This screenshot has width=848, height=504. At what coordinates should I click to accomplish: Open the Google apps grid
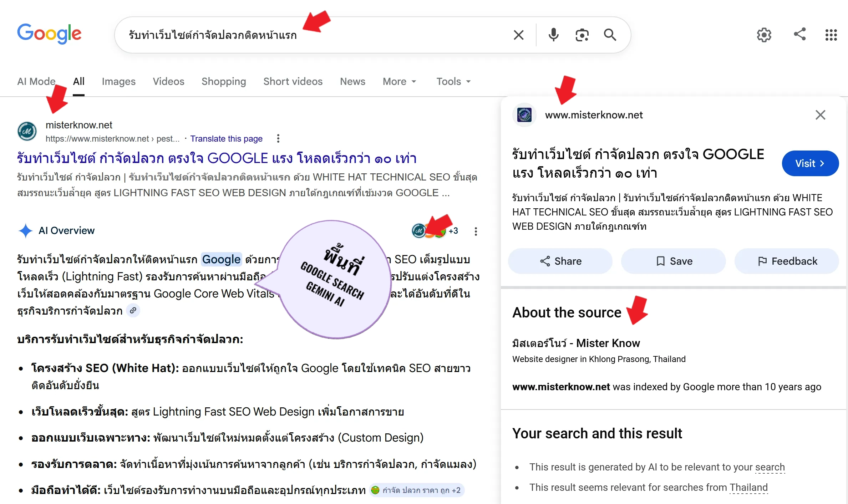tap(831, 35)
